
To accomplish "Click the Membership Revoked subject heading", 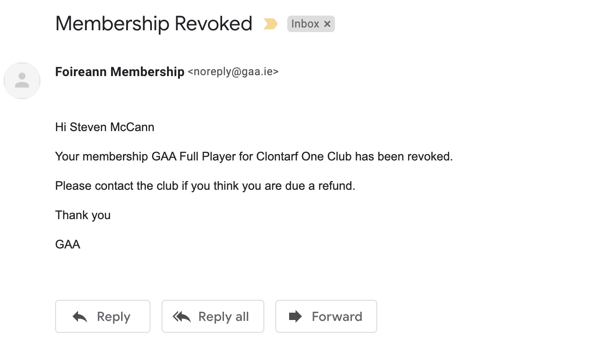I will [x=154, y=23].
